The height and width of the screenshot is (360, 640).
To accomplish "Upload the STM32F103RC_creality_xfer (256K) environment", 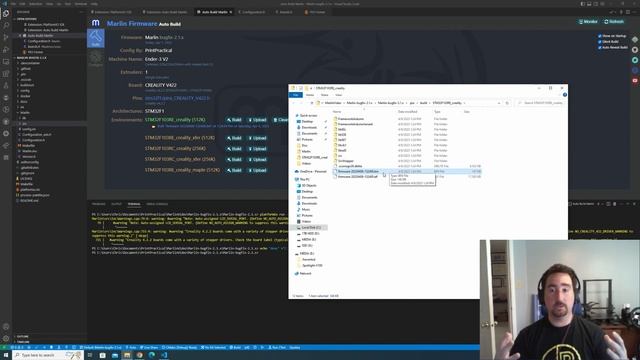I will (x=258, y=159).
